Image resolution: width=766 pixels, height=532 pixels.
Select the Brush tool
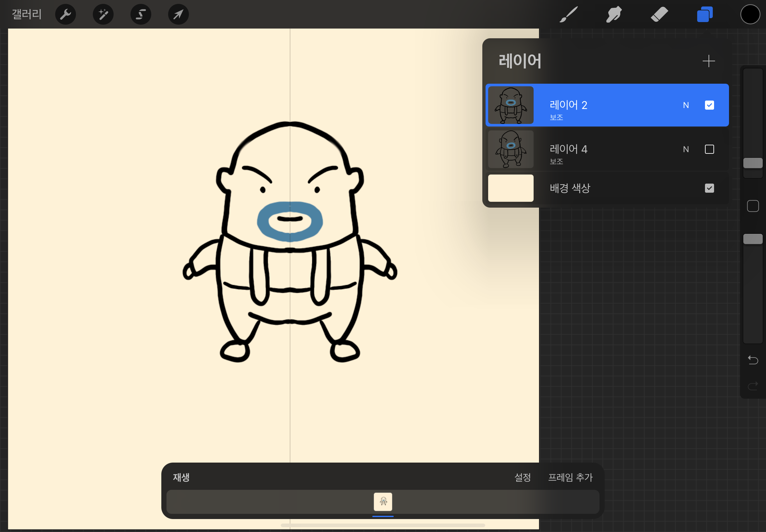point(568,14)
